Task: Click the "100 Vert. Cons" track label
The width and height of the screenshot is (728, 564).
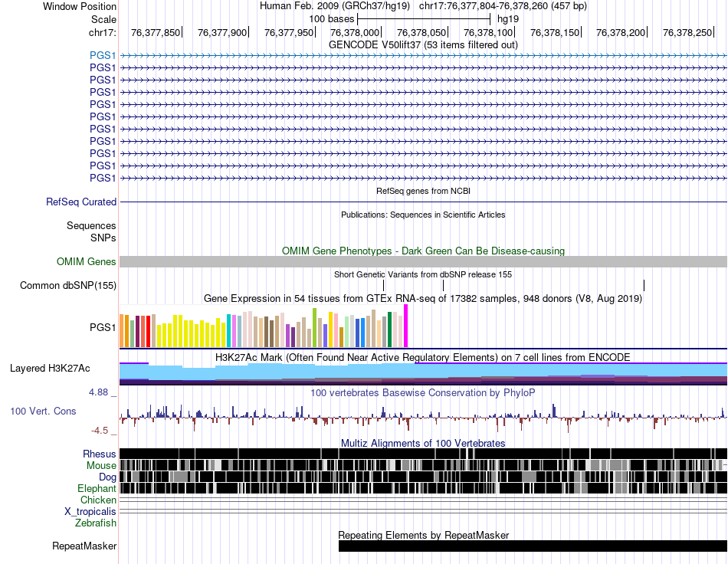Action: (43, 412)
